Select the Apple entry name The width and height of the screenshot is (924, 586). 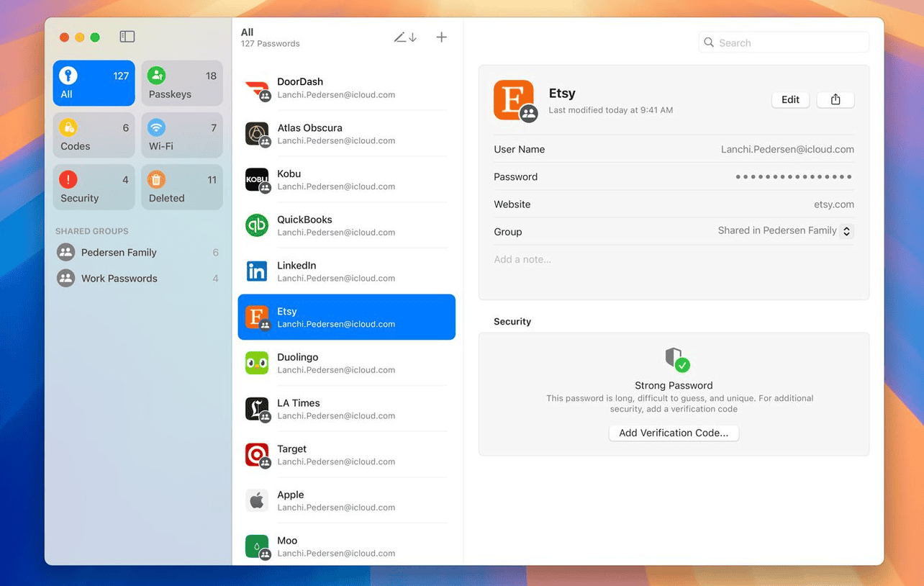click(291, 495)
